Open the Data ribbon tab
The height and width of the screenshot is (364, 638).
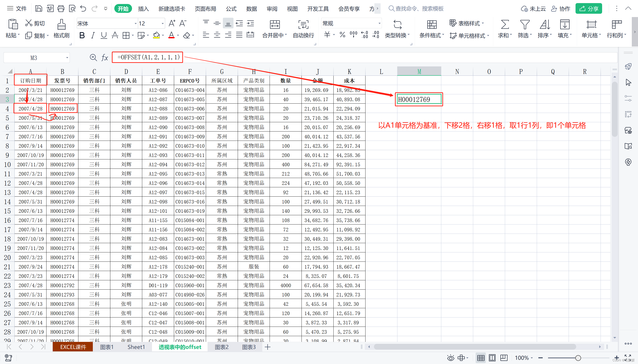[251, 9]
